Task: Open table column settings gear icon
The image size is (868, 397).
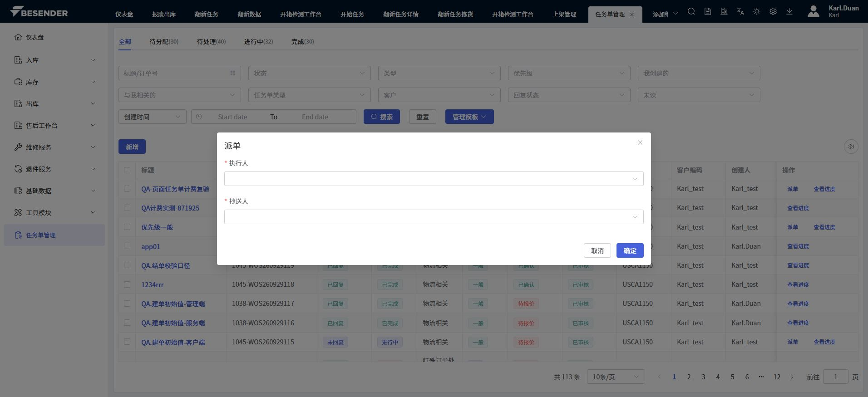Action: pos(851,147)
